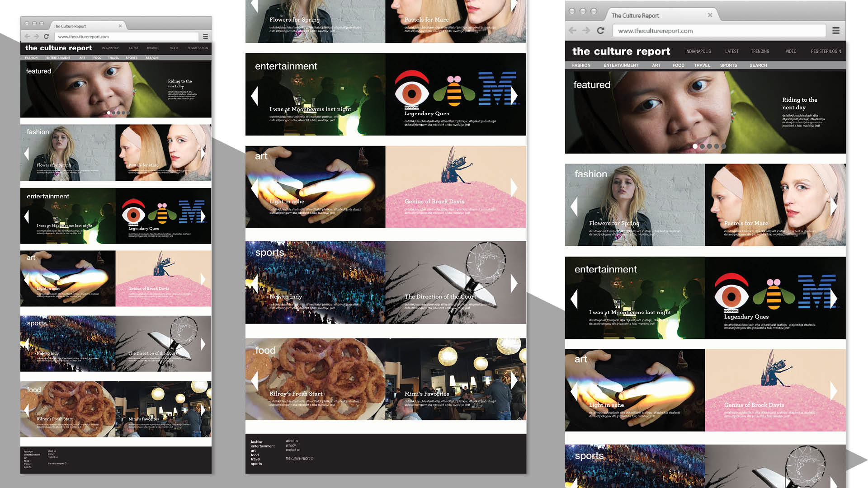Click forward arrow in the small left browser
Viewport: 868px width, 488px height.
coord(37,36)
